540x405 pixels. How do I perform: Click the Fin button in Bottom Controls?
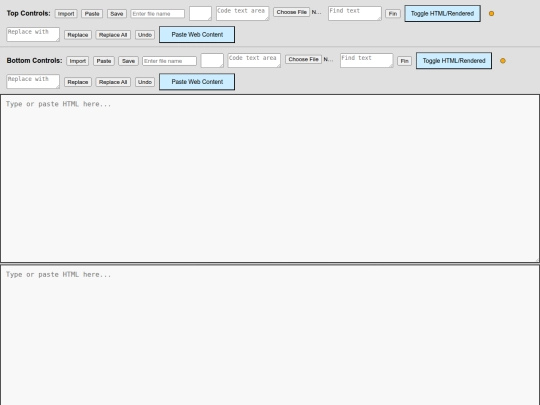404,61
